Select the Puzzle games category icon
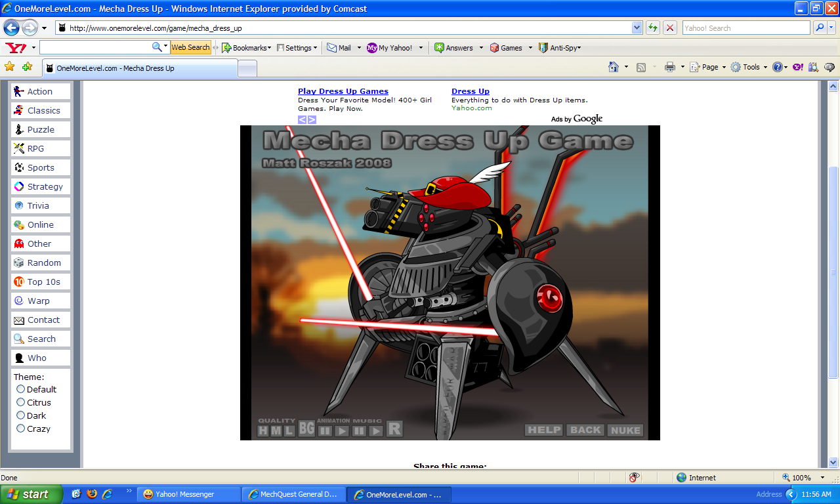This screenshot has width=840, height=504. [20, 129]
